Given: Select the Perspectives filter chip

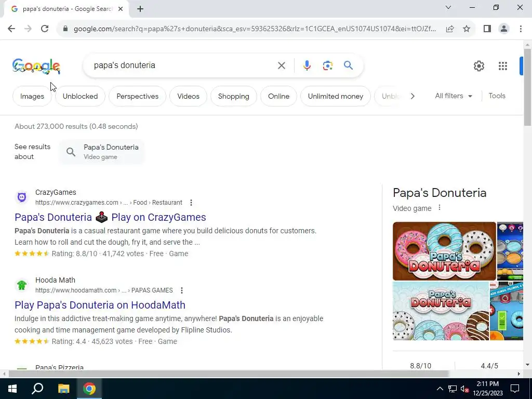Looking at the screenshot, I should point(137,96).
